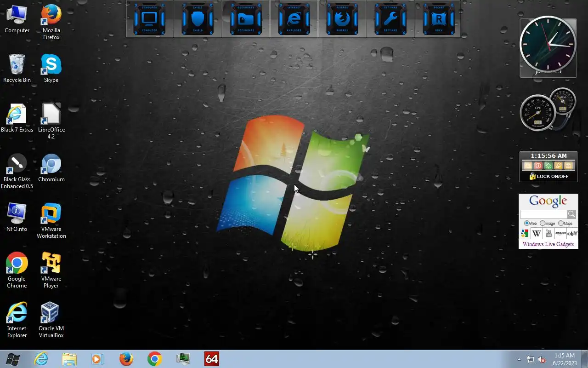Viewport: 588px width, 368px height.
Task: Click the Settings wrench tile in dock
Action: click(390, 18)
